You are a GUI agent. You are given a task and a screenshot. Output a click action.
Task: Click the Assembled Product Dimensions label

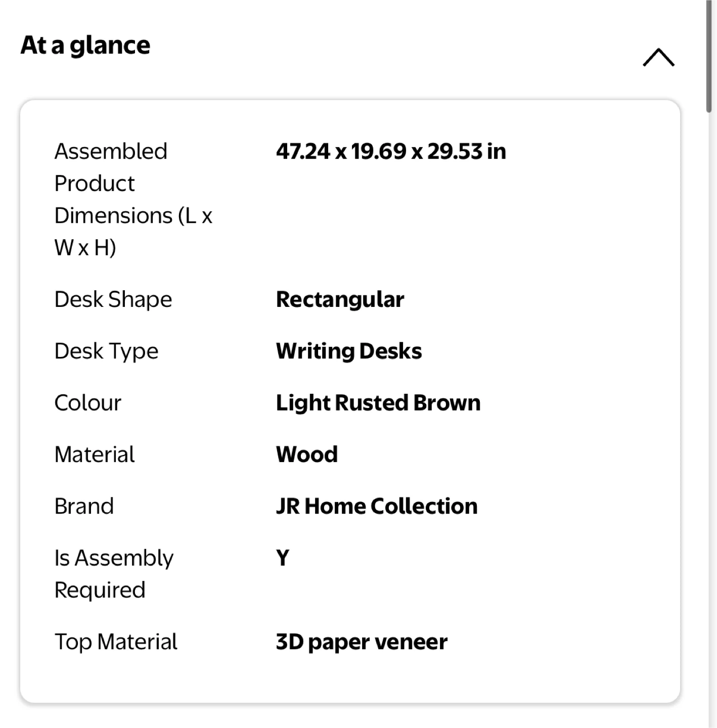click(133, 199)
